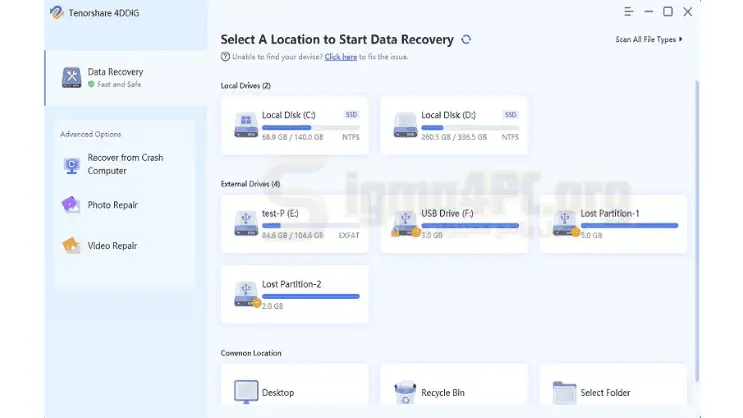Viewport: 743px width, 418px height.
Task: Click the 'EXFAT' label on test-P
Action: click(349, 235)
